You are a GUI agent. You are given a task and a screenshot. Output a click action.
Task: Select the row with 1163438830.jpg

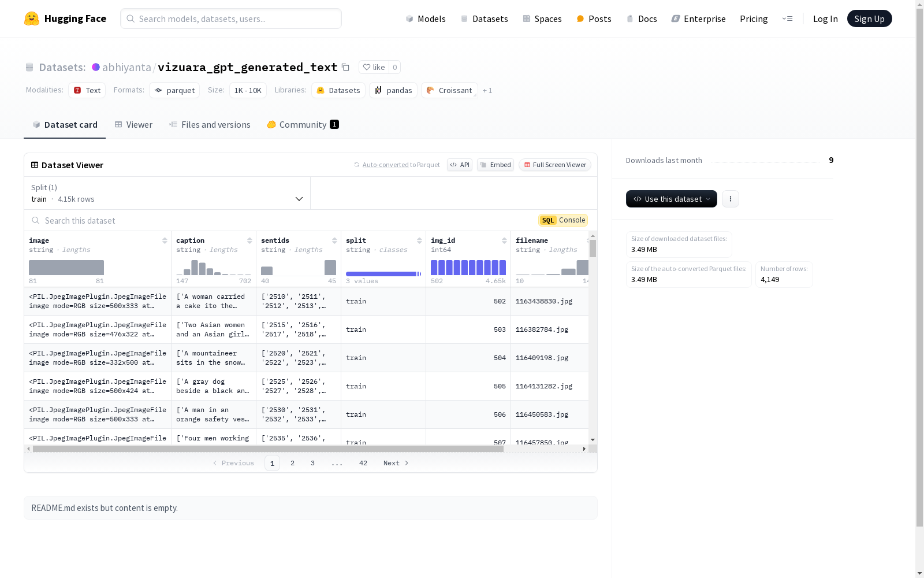306,301
